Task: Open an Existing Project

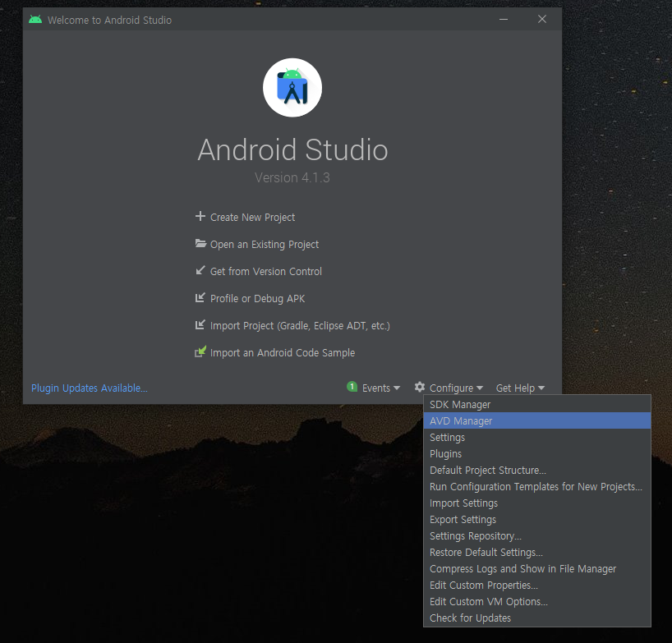Action: (265, 244)
